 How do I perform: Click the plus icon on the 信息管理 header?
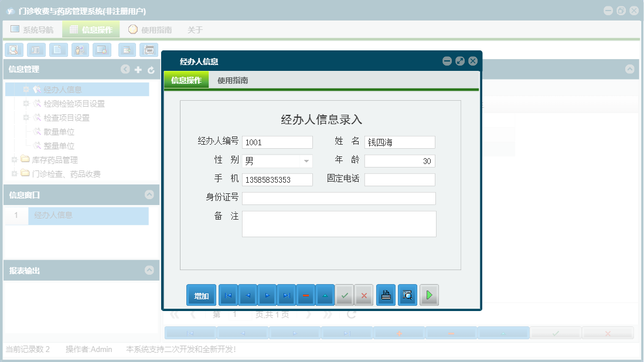pyautogui.click(x=138, y=69)
